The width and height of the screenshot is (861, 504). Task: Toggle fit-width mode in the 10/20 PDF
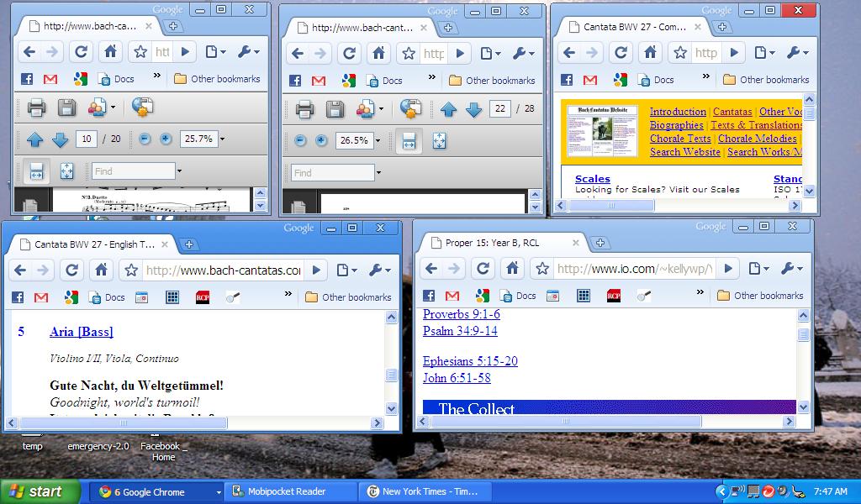[36, 171]
